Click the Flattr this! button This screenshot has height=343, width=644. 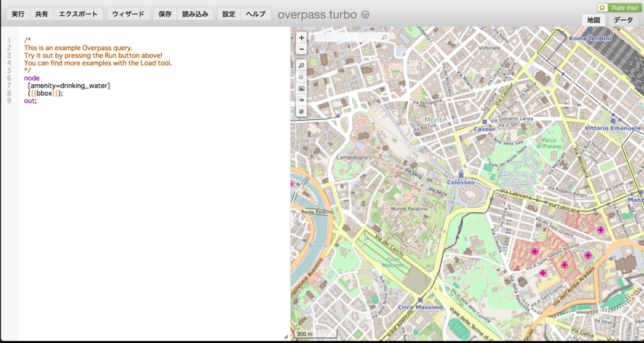[618, 8]
